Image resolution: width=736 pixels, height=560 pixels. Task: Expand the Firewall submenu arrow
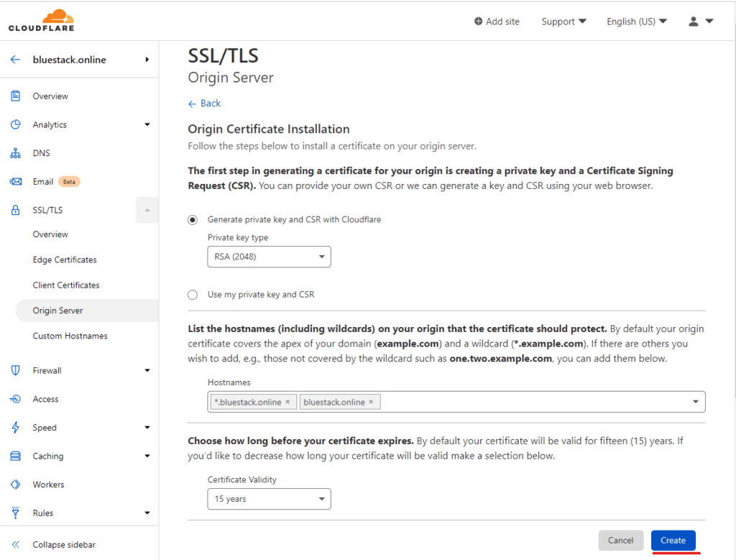(x=147, y=370)
